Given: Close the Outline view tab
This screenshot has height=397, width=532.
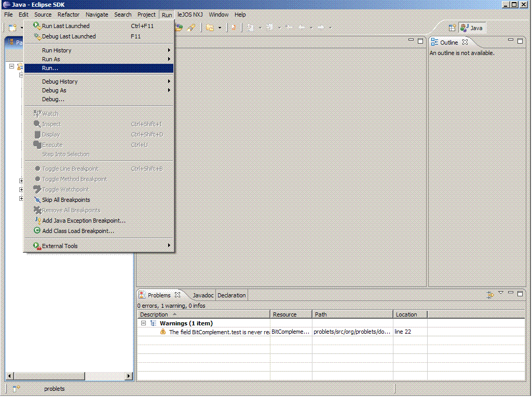Looking at the screenshot, I should tap(465, 42).
